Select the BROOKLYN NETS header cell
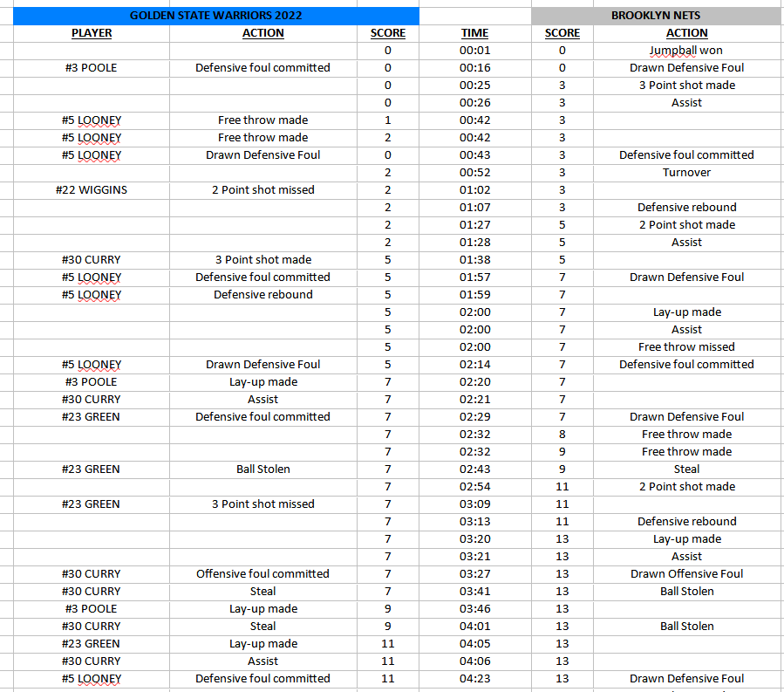 (656, 16)
